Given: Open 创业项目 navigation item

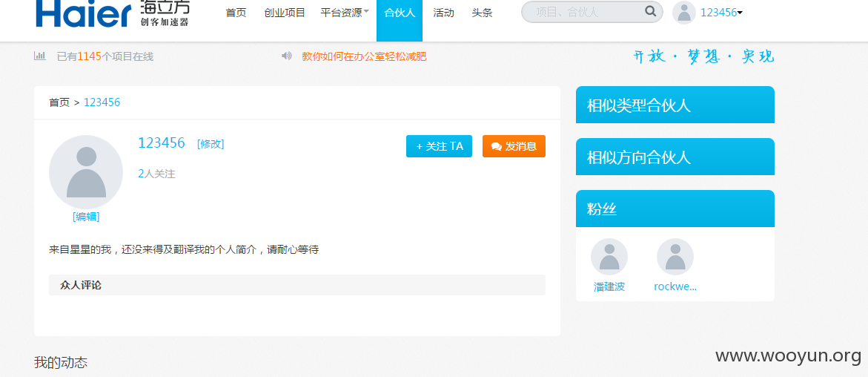Looking at the screenshot, I should pos(285,13).
